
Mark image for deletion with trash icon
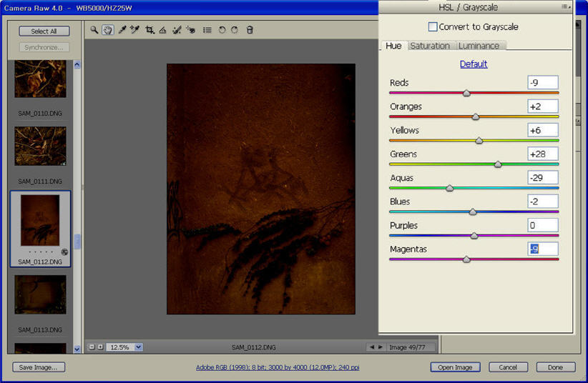pyautogui.click(x=250, y=29)
